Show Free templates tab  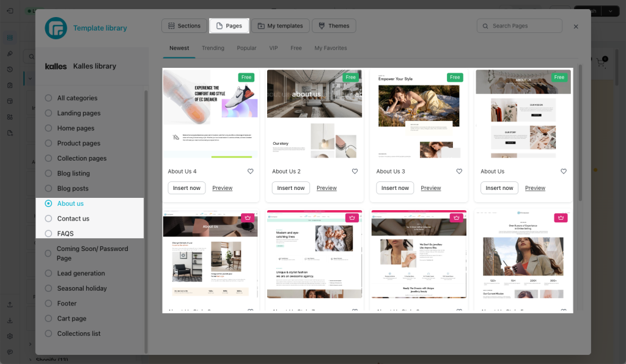click(296, 48)
